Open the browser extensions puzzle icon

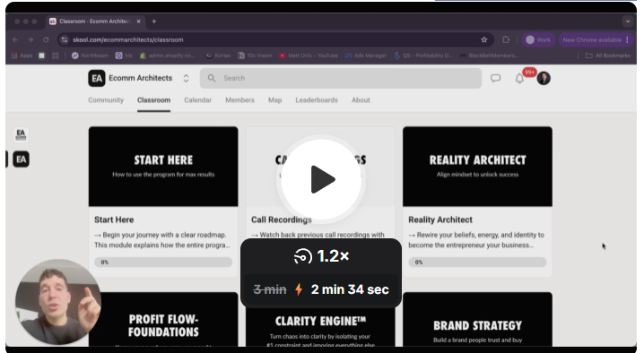point(506,39)
